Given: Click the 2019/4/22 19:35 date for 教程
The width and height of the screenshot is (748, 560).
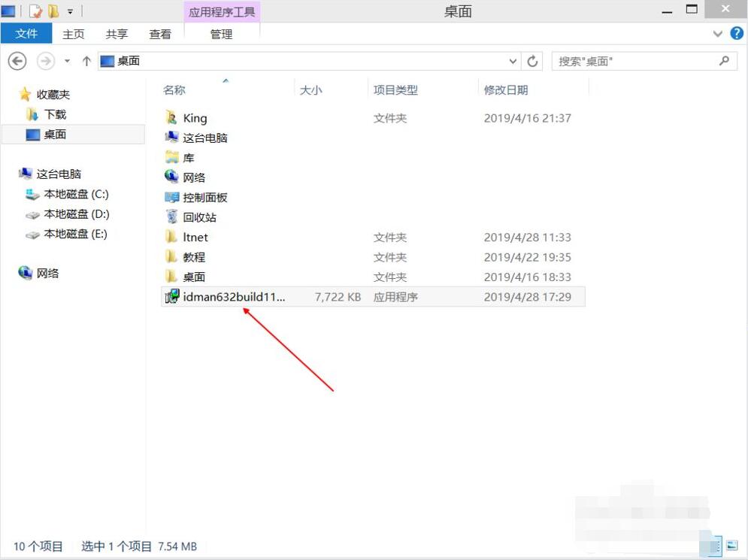Looking at the screenshot, I should coord(528,257).
